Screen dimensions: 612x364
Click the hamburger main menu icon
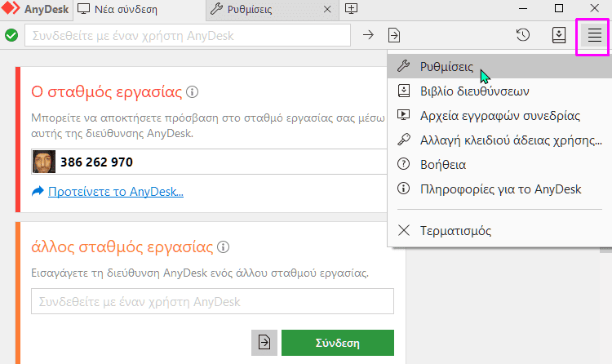594,35
